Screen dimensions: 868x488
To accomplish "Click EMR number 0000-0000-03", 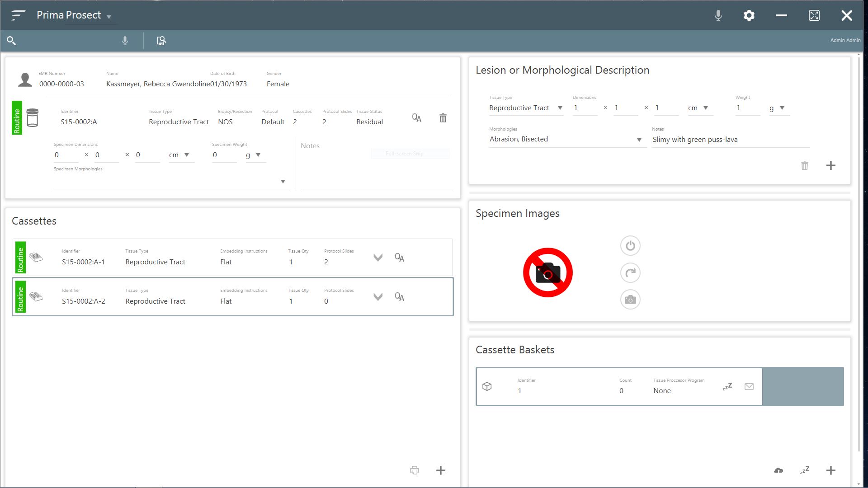I will 61,84.
